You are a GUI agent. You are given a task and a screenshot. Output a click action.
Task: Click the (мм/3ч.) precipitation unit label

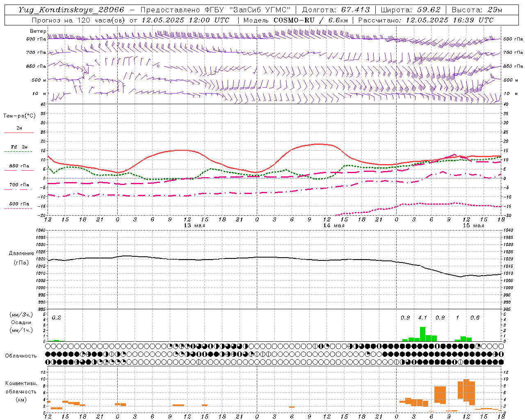(x=21, y=315)
